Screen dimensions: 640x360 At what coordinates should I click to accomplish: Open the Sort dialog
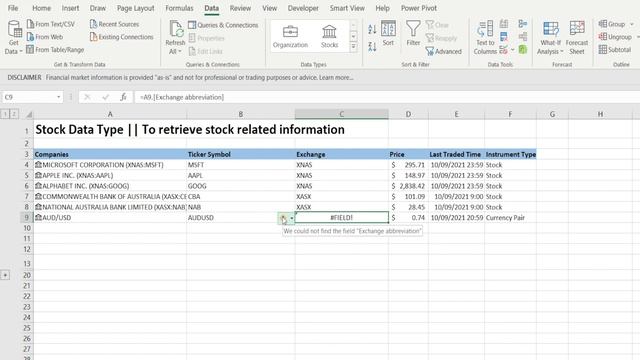click(388, 33)
